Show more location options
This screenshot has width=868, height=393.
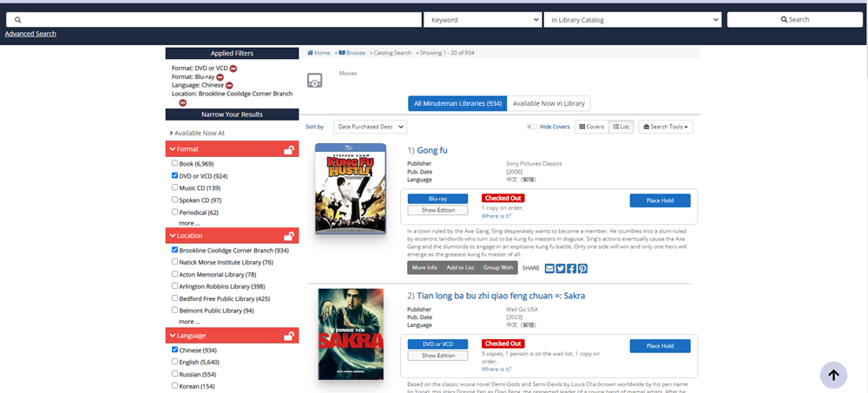pyautogui.click(x=189, y=322)
